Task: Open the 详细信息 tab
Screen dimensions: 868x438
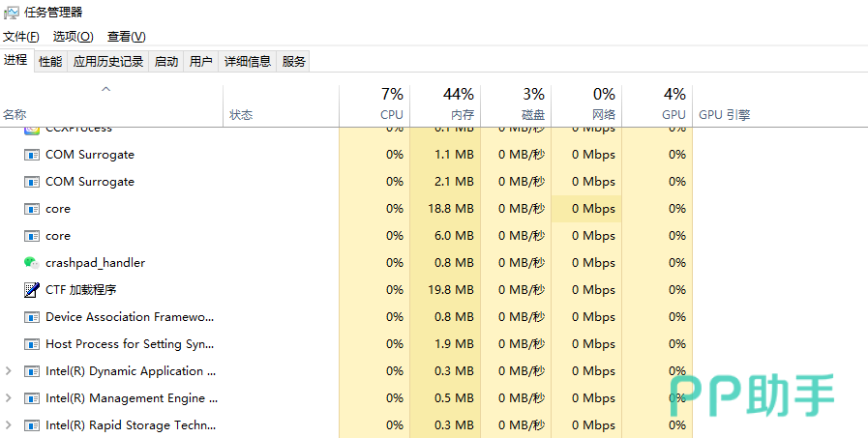Action: coord(248,61)
